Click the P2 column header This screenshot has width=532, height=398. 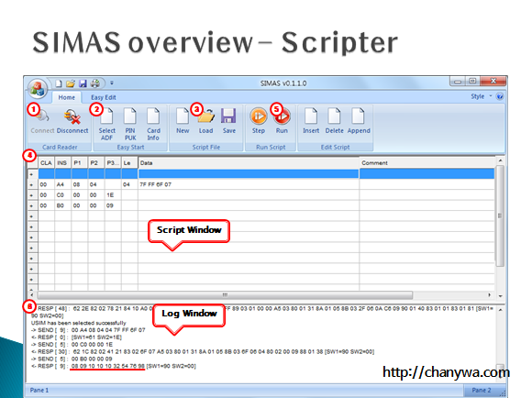coord(96,163)
